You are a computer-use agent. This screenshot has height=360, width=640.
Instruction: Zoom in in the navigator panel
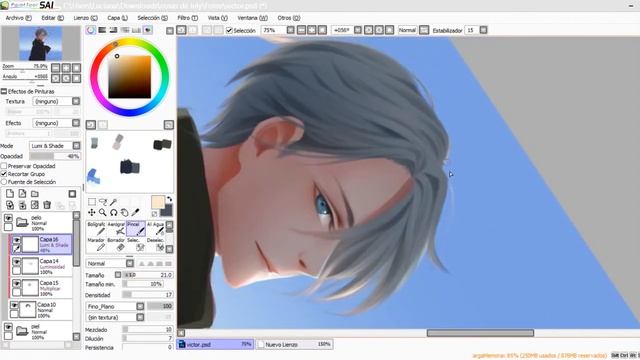[66, 68]
